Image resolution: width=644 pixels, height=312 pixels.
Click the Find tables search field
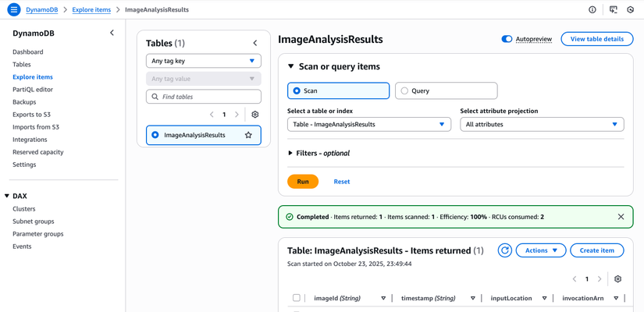pos(203,97)
